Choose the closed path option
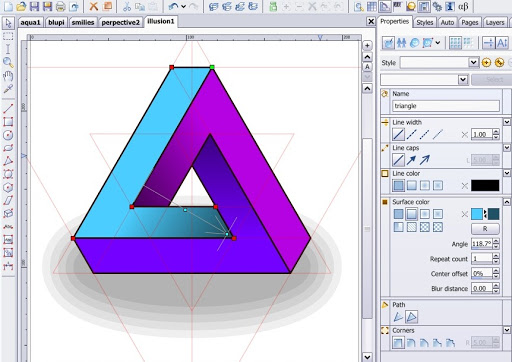The height and width of the screenshot is (362, 512). [x=411, y=317]
